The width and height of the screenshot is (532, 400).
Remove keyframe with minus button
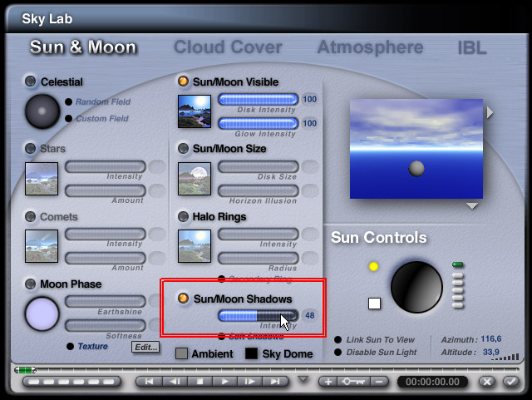click(379, 382)
